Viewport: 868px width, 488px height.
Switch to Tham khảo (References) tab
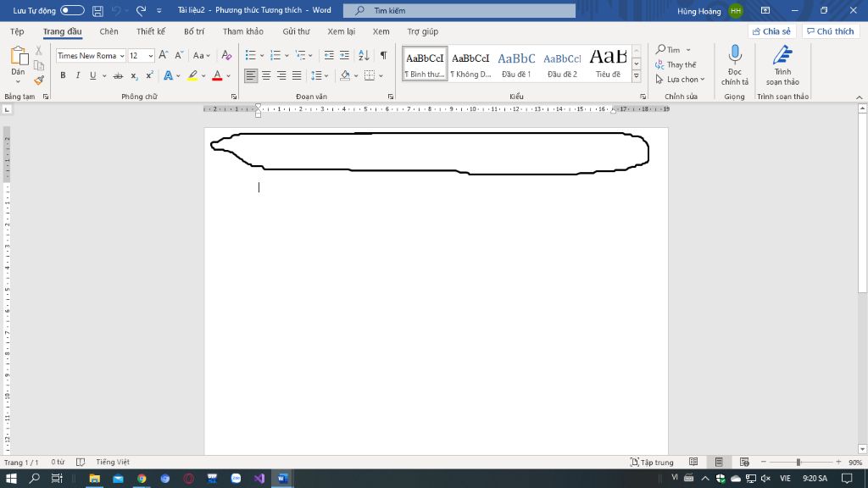click(243, 31)
